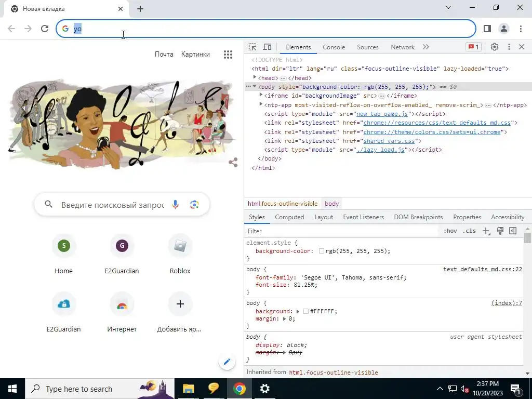Click the red error count badge
This screenshot has width=532, height=399.
[474, 47]
